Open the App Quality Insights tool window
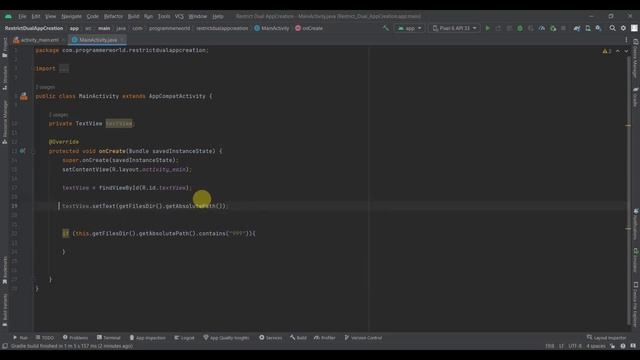This screenshot has width=640, height=360. 226,338
